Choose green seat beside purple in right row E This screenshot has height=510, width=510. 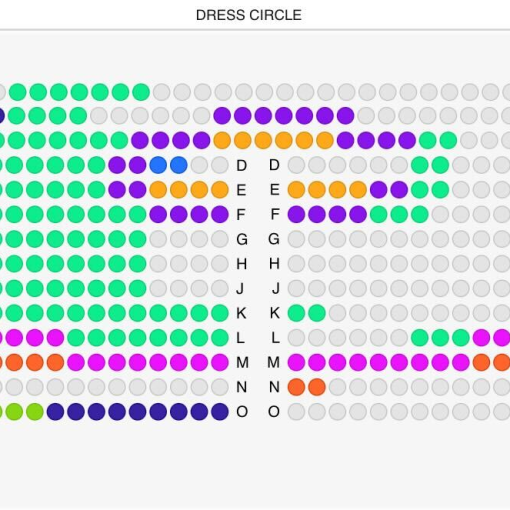click(420, 190)
